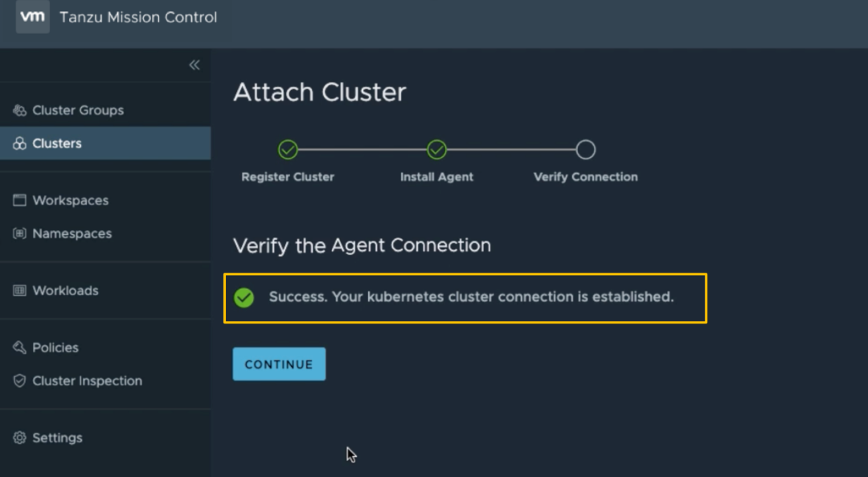This screenshot has height=477, width=868.
Task: Click the CONTINUE button
Action: click(279, 364)
